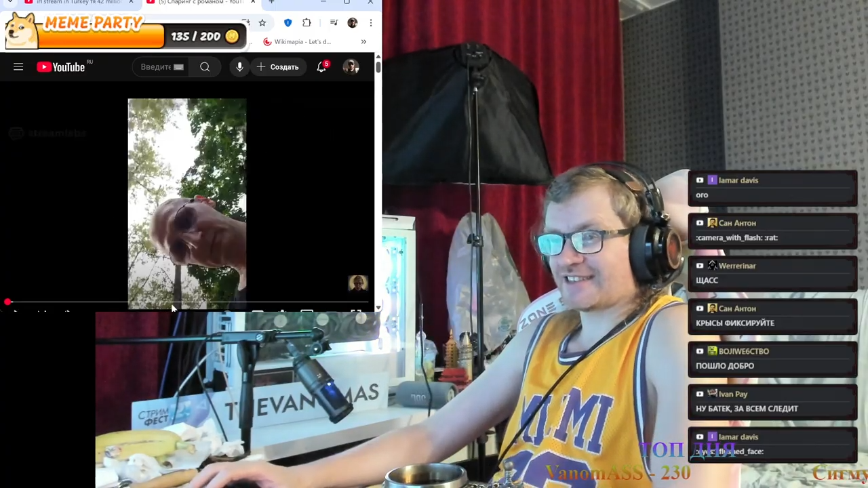
Task: Bookmark this page with the star icon
Action: click(x=262, y=23)
